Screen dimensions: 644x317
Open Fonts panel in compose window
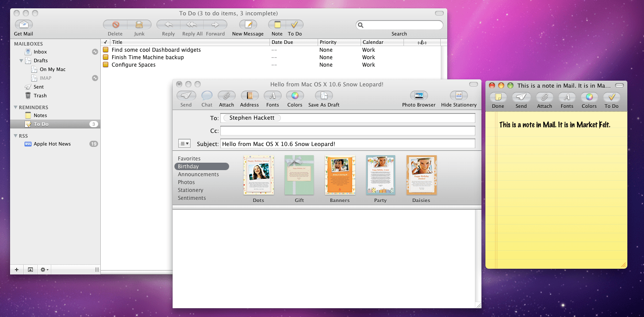click(272, 96)
